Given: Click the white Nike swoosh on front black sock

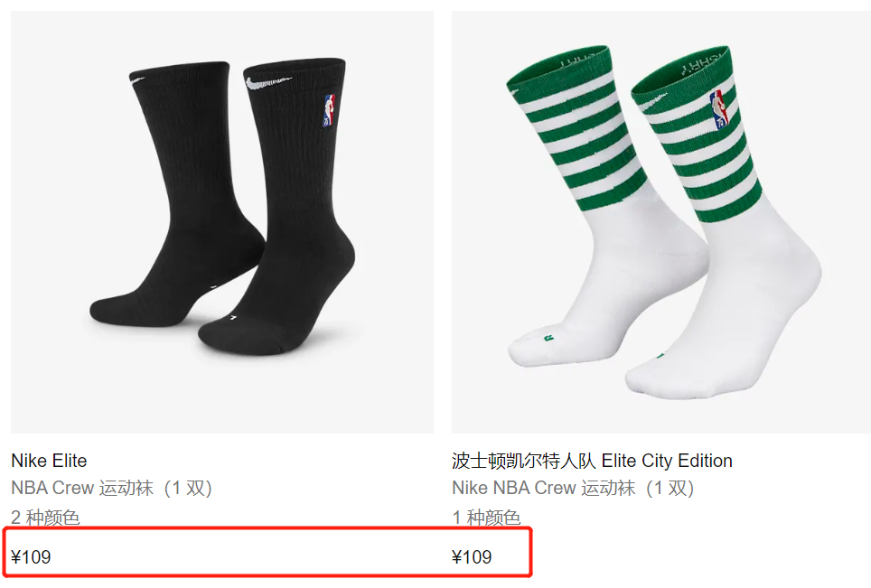Looking at the screenshot, I should 267,83.
